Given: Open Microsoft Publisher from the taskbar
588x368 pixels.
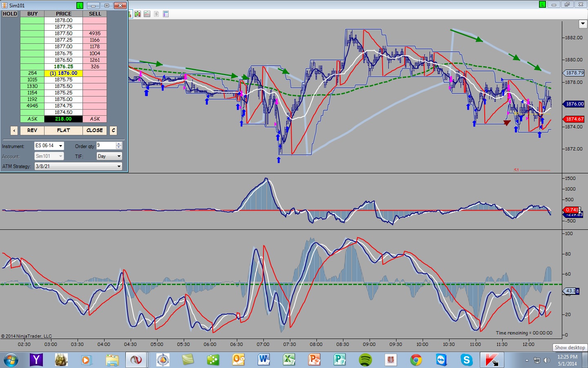Looking at the screenshot, I should point(340,360).
